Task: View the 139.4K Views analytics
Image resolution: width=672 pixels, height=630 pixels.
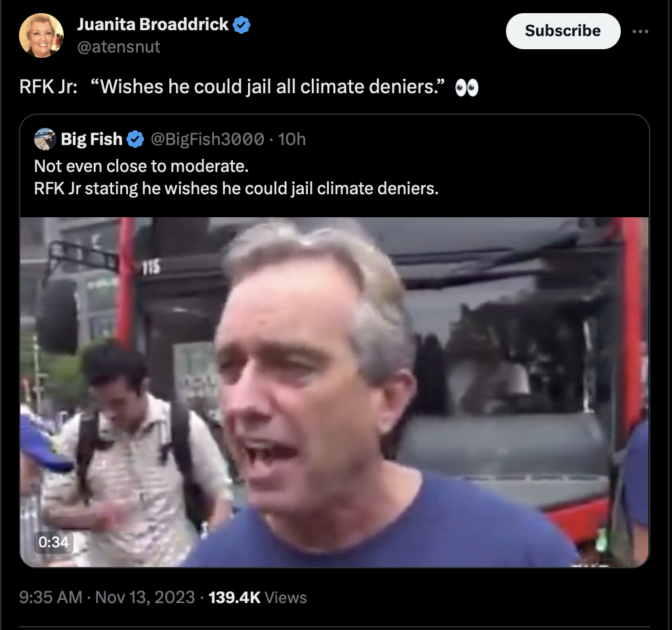Action: (257, 597)
